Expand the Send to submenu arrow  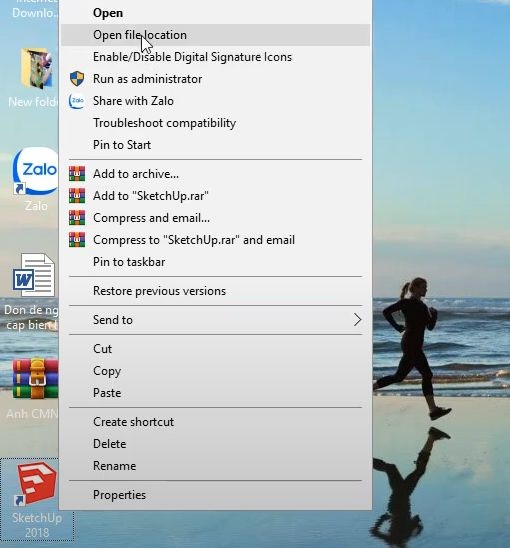tap(357, 320)
